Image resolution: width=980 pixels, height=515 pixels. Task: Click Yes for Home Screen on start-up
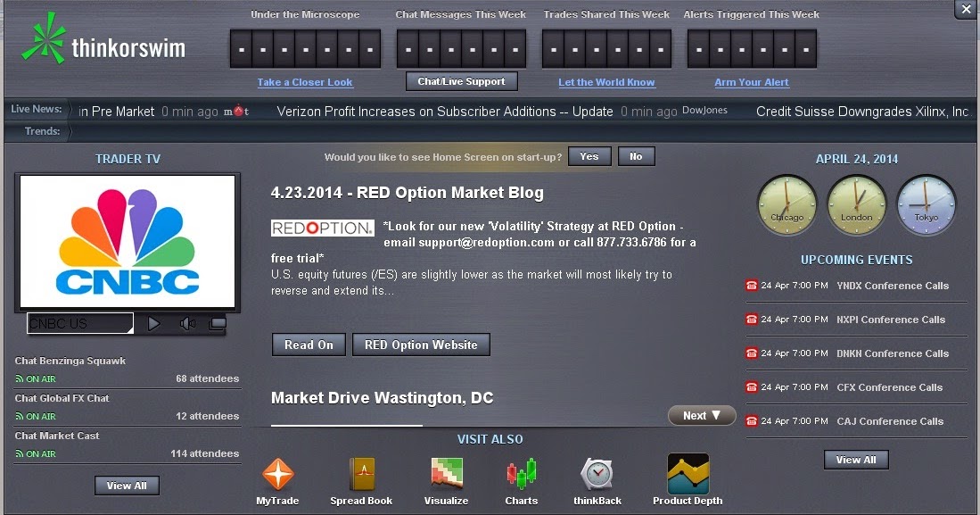coord(589,156)
